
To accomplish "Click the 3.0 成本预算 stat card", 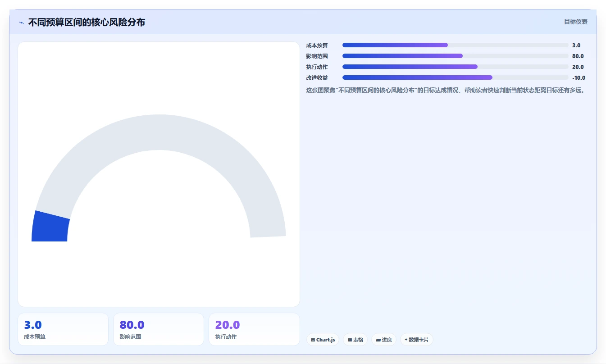I will (63, 329).
